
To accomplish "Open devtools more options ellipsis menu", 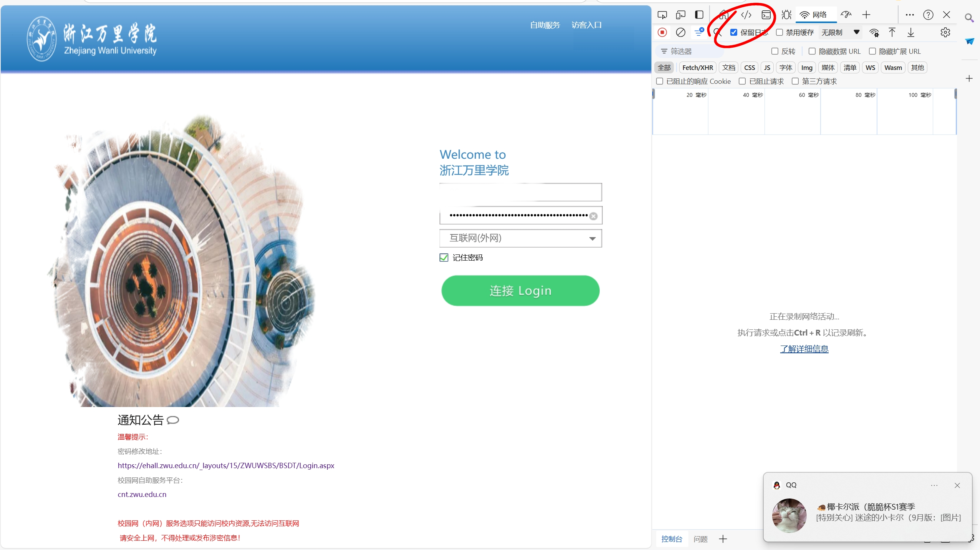I will click(909, 15).
